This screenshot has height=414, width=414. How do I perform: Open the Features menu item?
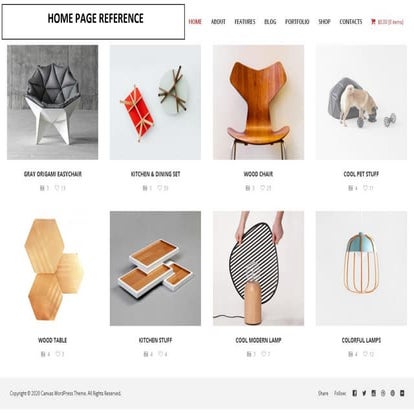coord(245,22)
